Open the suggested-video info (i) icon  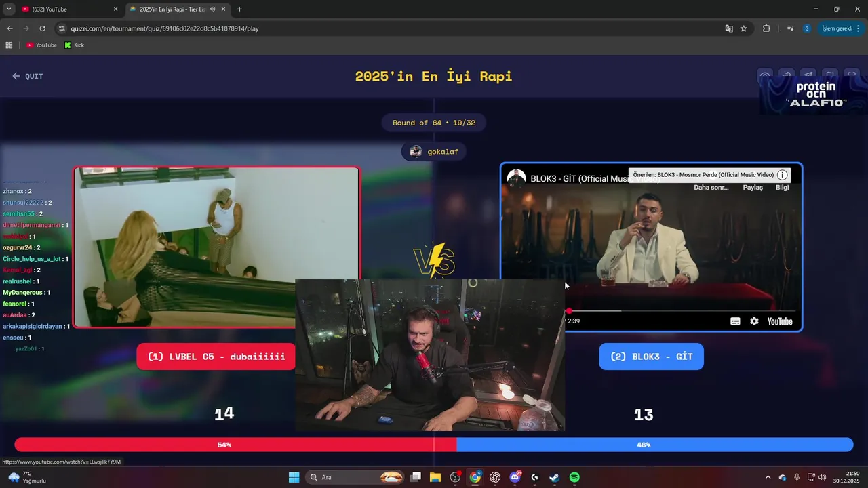click(782, 175)
